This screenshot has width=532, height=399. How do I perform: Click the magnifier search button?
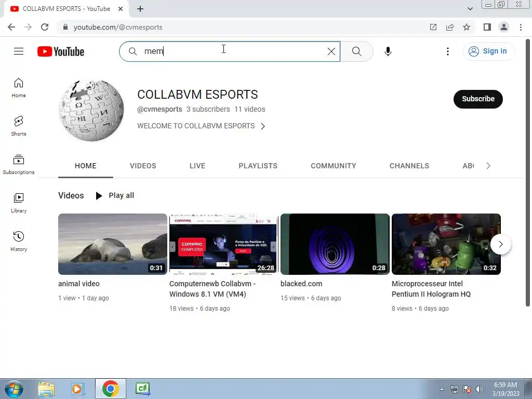(x=356, y=51)
